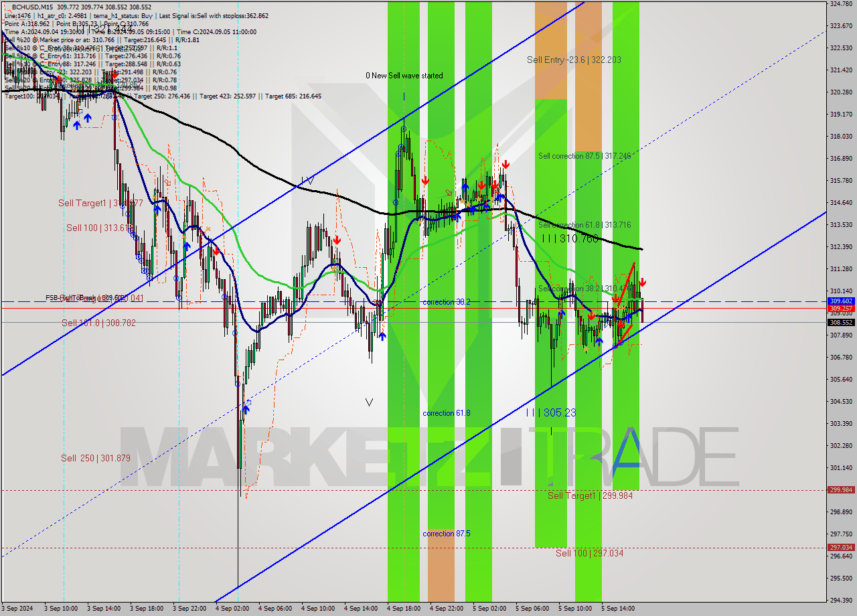Click the '4 Sep 10:00' time axis label

[x=318, y=609]
